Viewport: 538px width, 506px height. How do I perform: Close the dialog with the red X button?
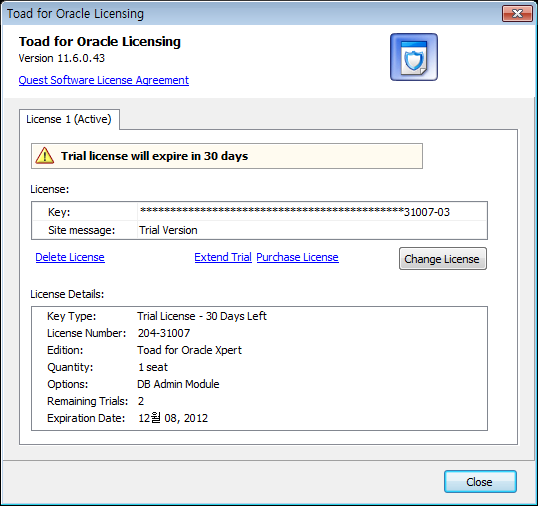[x=517, y=13]
